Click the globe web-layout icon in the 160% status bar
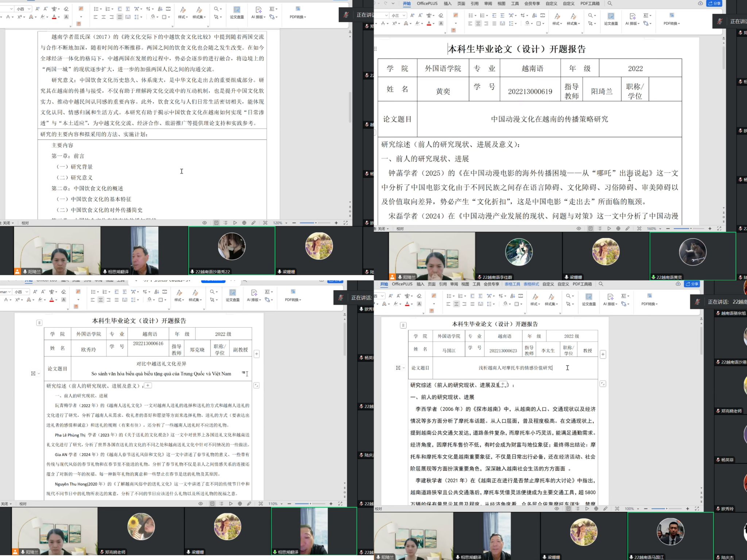The image size is (747, 560). (x=618, y=229)
